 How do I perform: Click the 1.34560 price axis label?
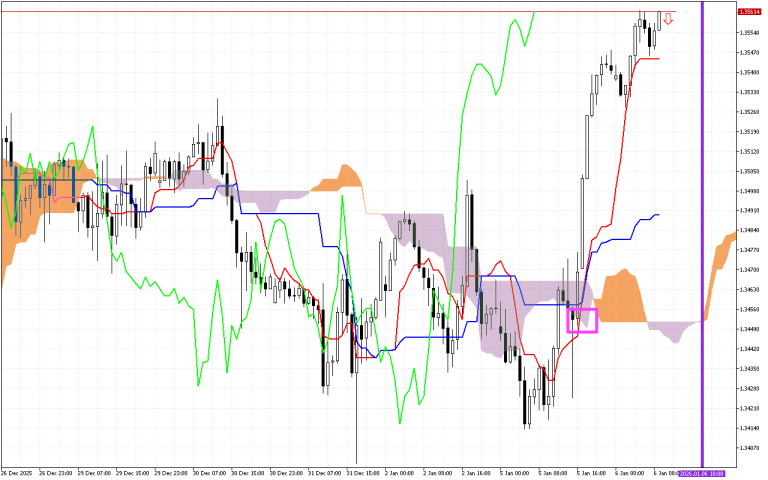click(x=749, y=310)
